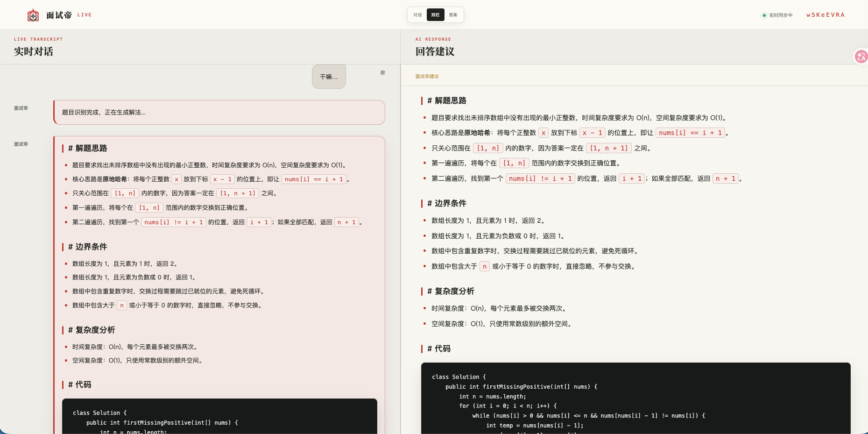This screenshot has height=434, width=868.
Task: Click class Solution line in response code block
Action: 459,377
